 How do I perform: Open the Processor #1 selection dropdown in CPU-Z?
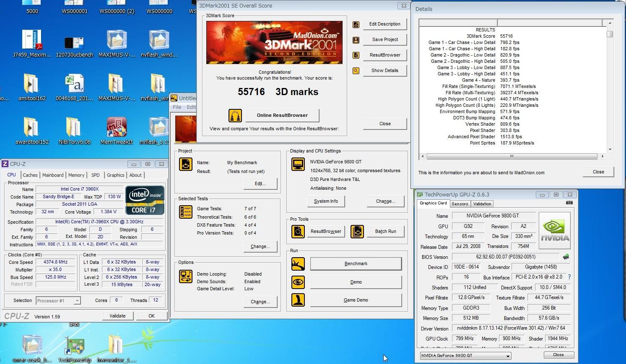coord(58,301)
